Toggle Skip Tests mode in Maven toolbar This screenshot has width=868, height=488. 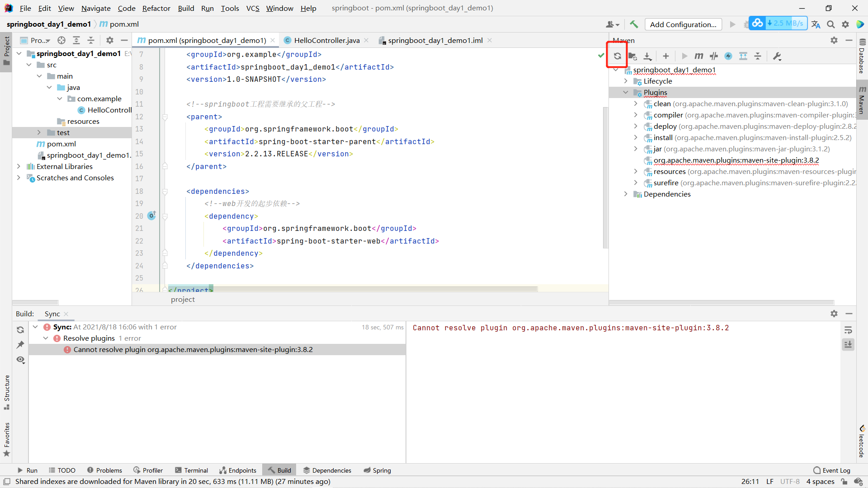(728, 56)
